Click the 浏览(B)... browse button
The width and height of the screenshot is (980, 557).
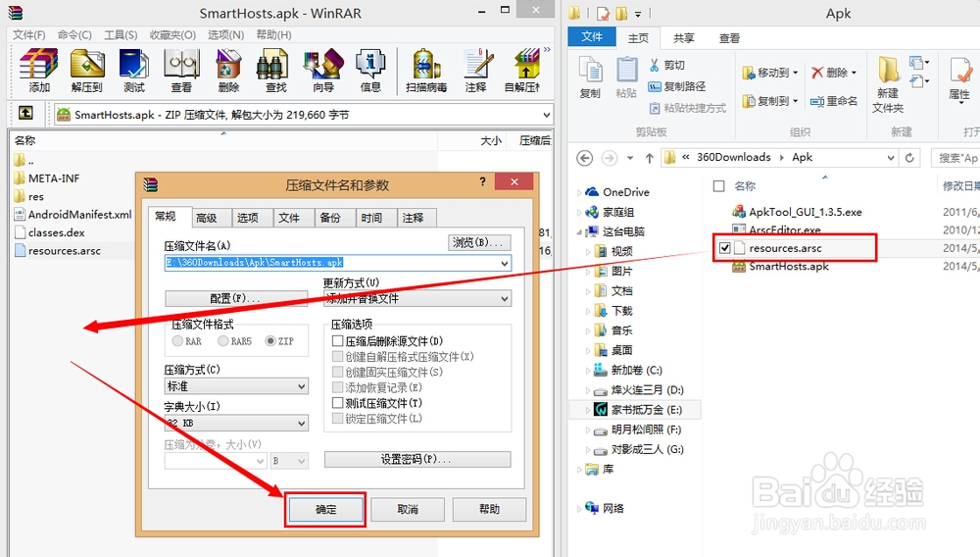[x=479, y=242]
